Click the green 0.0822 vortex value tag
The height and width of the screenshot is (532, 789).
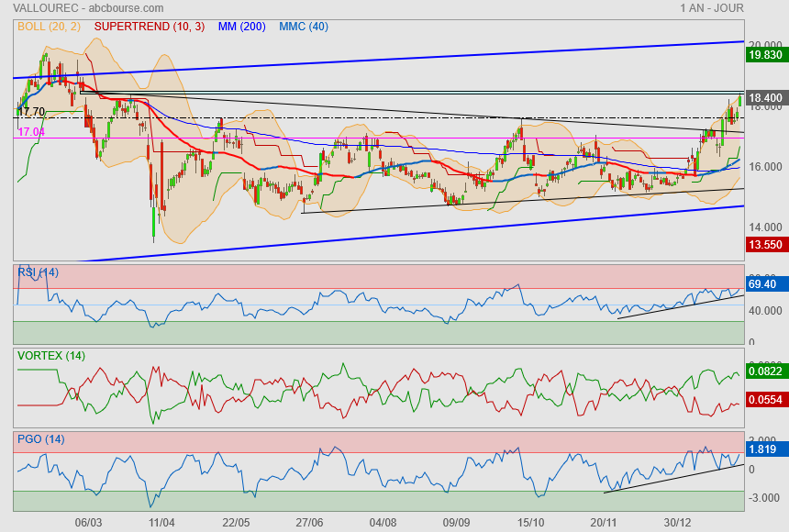pyautogui.click(x=765, y=371)
